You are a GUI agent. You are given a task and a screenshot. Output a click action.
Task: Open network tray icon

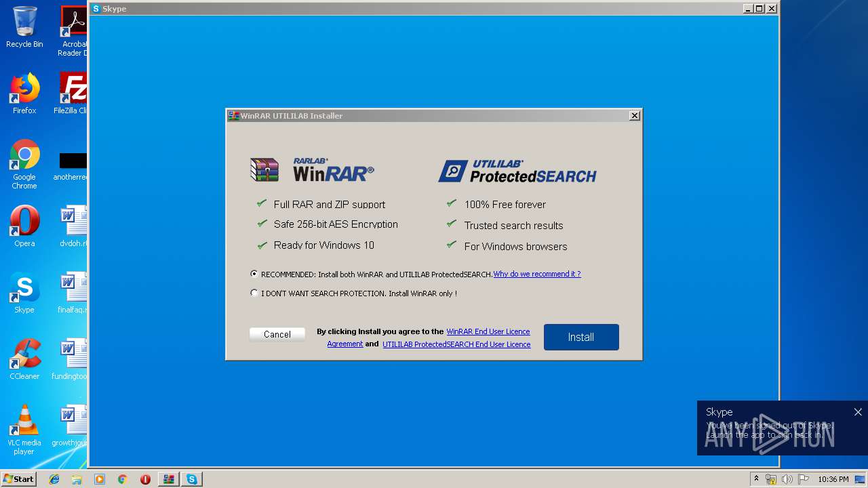tap(771, 479)
